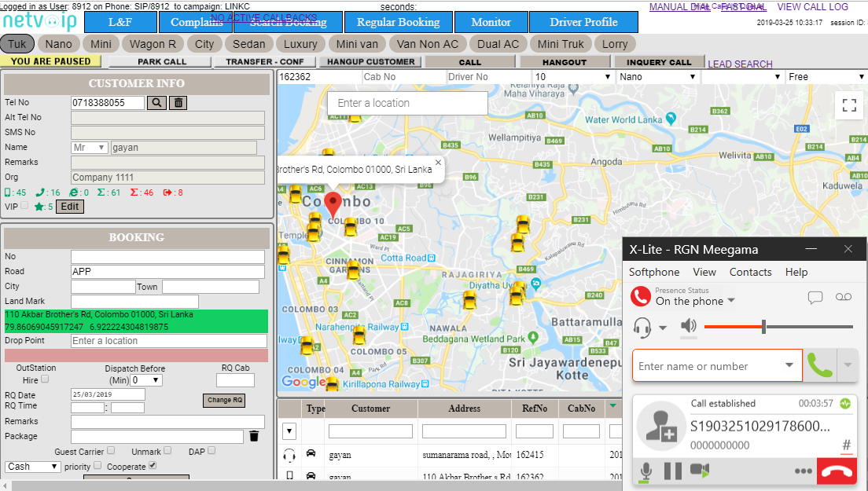Open the L&F tab

point(120,22)
